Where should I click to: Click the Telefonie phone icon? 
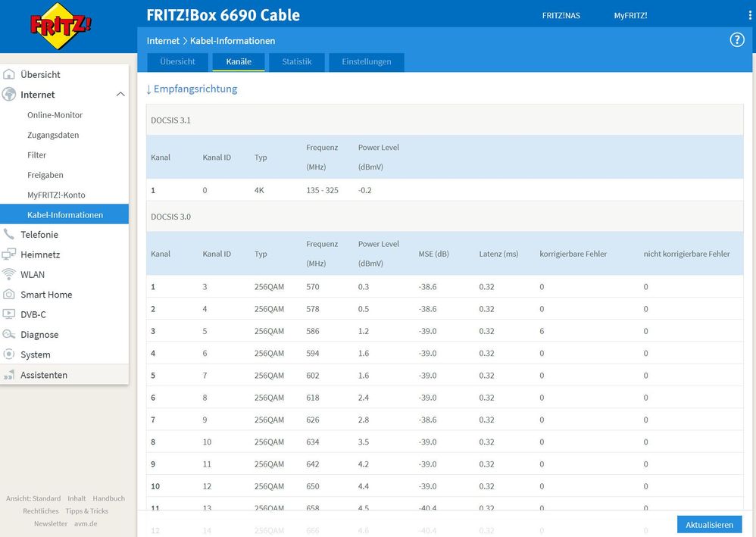point(9,235)
